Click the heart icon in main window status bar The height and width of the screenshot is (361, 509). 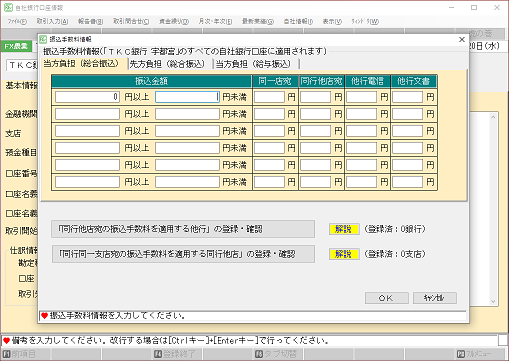(6, 341)
